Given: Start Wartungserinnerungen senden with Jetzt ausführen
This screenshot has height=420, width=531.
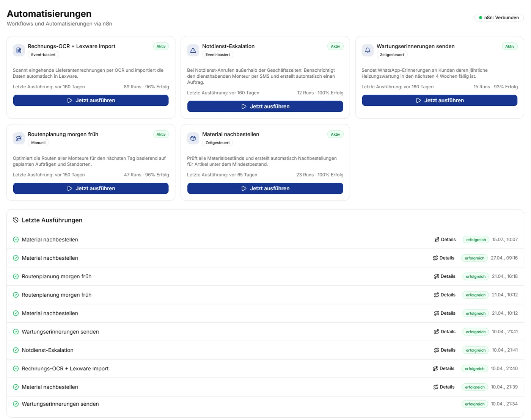Looking at the screenshot, I should [x=440, y=100].
